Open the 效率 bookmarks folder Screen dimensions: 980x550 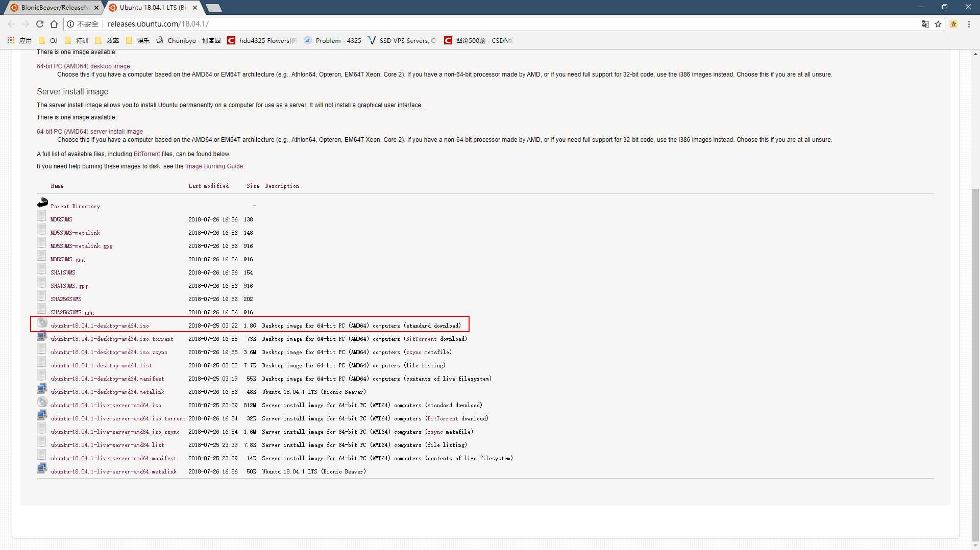[107, 40]
